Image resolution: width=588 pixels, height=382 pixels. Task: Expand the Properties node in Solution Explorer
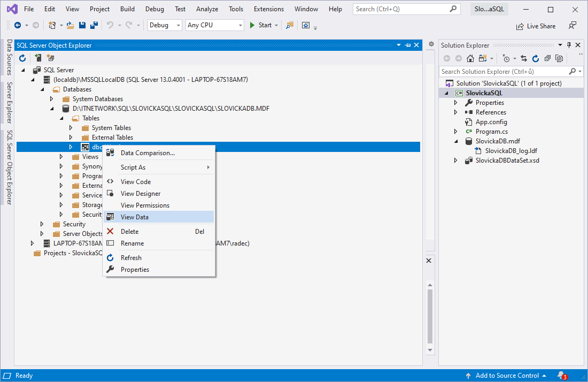click(x=455, y=102)
